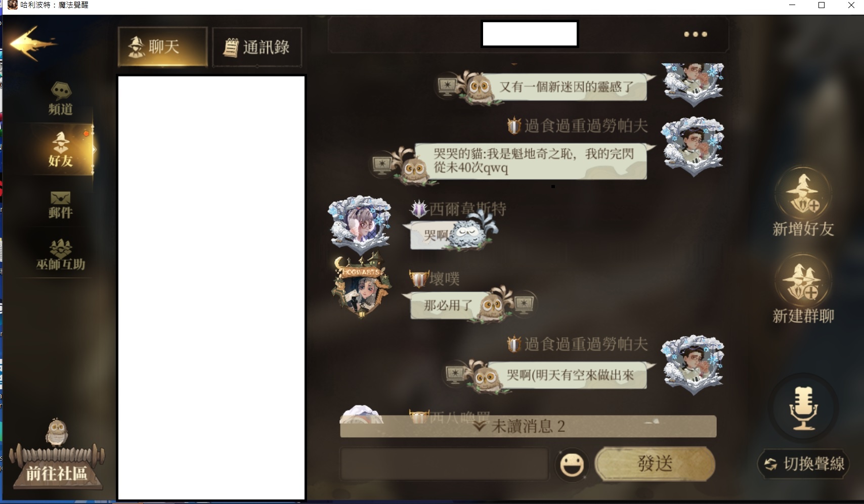Viewport: 864px width, 504px height.
Task: Switch to the 聊天 chat tab
Action: tap(163, 47)
